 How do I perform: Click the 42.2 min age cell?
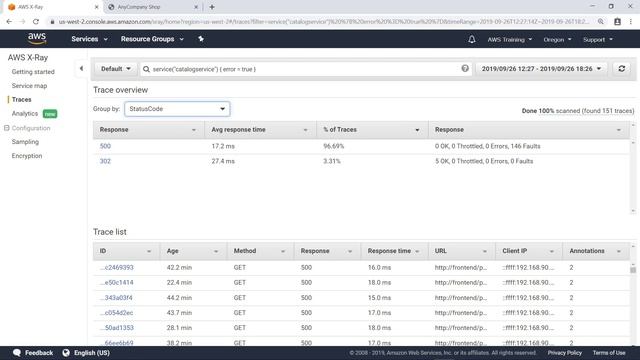click(x=179, y=268)
